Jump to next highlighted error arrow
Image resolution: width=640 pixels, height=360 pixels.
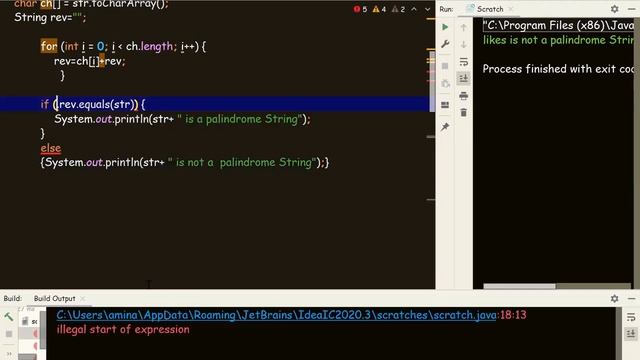pyautogui.click(x=427, y=9)
